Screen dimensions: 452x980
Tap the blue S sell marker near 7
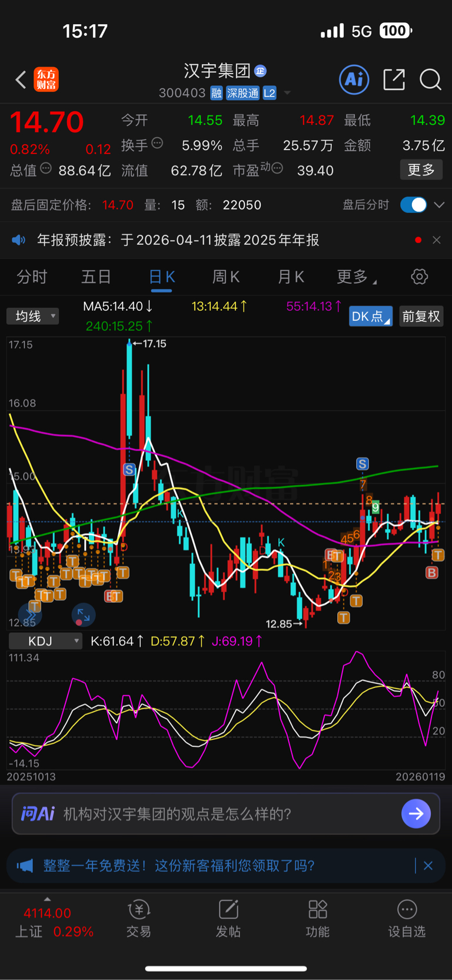[363, 464]
